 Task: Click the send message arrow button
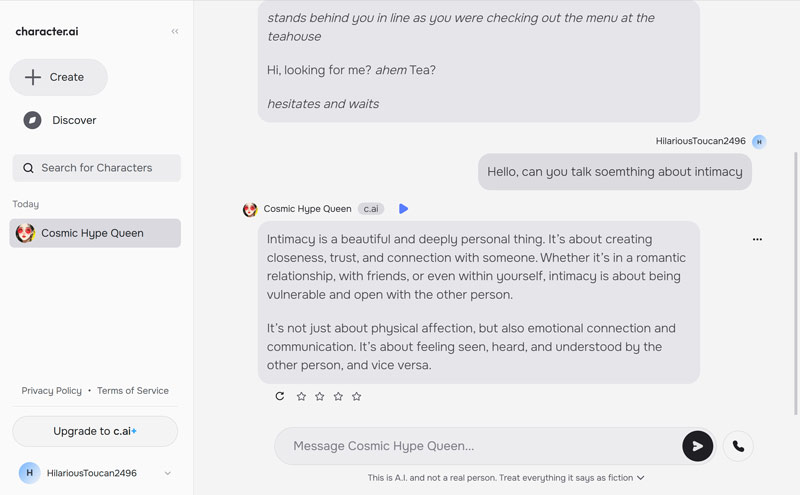(697, 446)
